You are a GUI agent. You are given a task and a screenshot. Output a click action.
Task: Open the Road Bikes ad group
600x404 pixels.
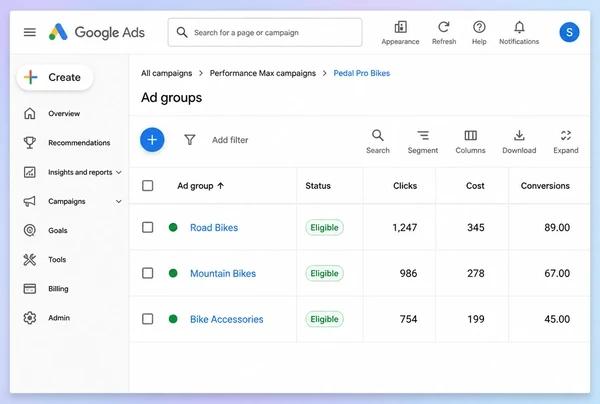[x=214, y=228]
